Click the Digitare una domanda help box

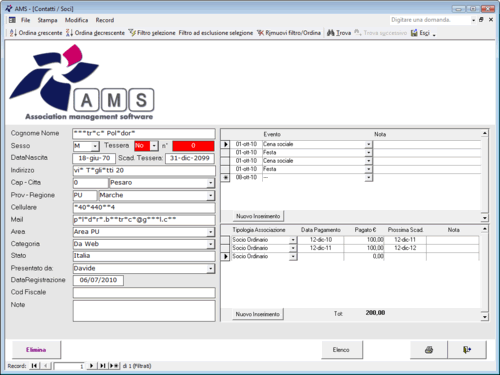point(430,20)
